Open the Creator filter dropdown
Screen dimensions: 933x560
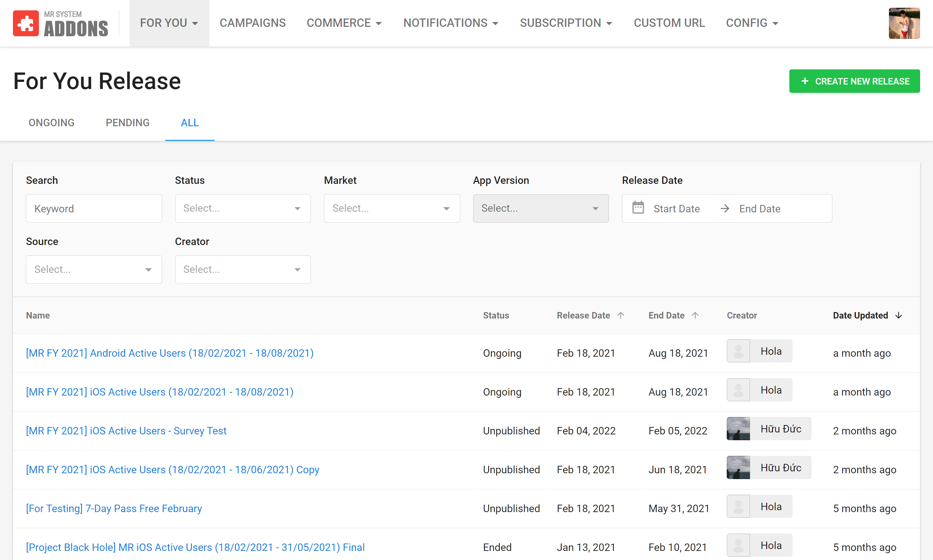pyautogui.click(x=243, y=269)
